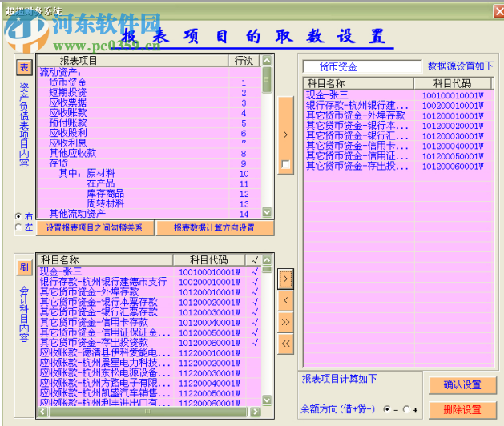The image size is (504, 426).
Task: Click 科目名称 header in right table
Action: (358, 84)
